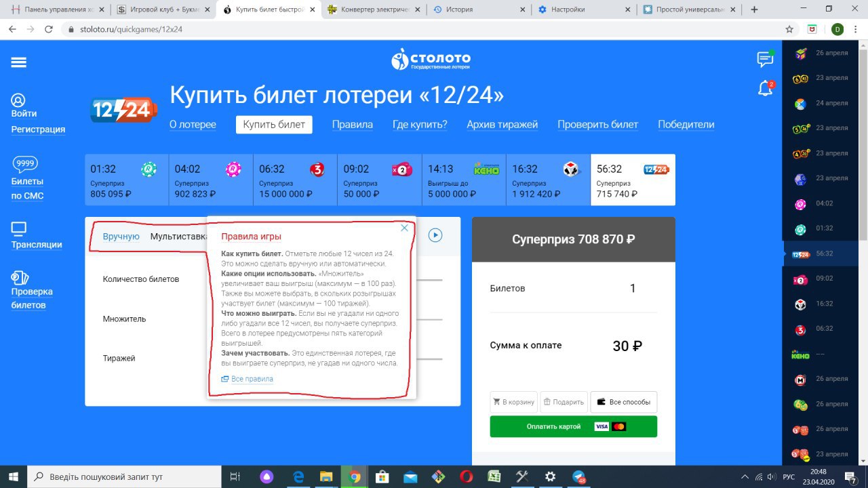Click the Все способы payment button
Image resolution: width=868 pixels, height=488 pixels.
[x=624, y=402]
